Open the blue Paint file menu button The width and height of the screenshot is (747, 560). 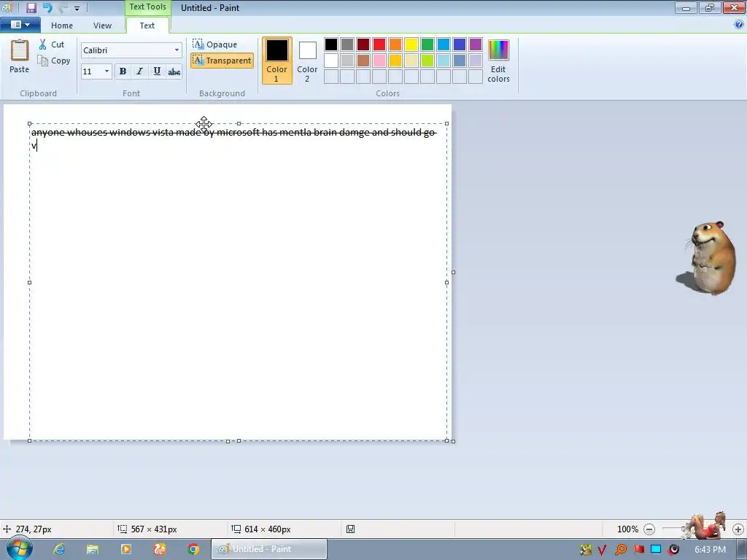20,25
